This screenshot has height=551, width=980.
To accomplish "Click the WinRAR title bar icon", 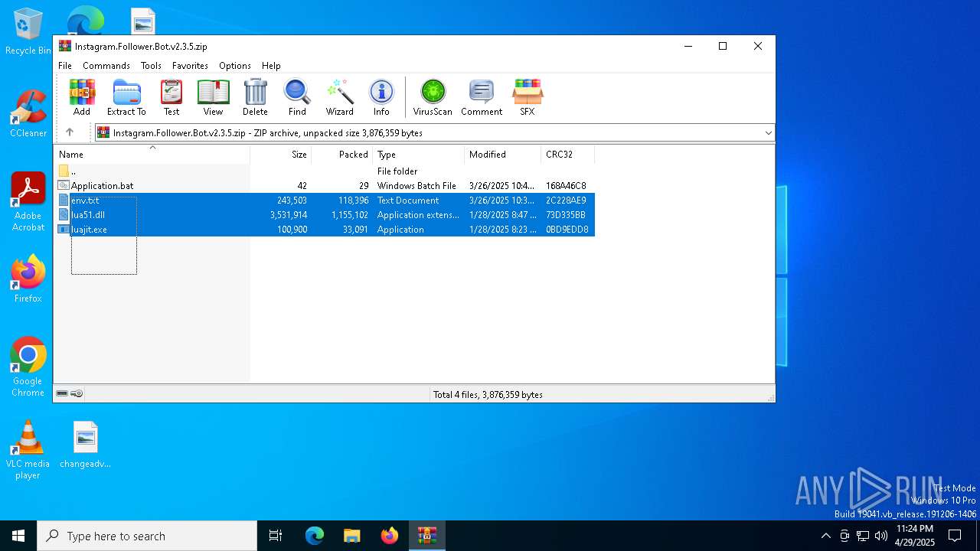I will pos(65,46).
